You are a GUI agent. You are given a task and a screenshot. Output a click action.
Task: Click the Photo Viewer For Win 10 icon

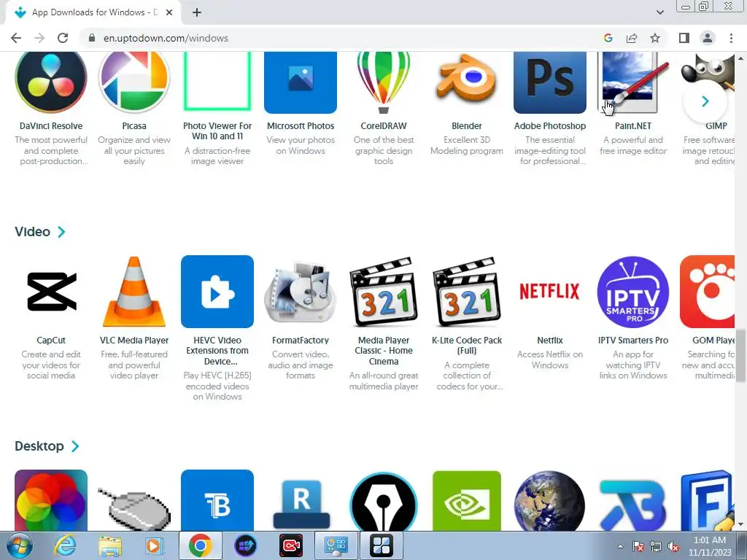[217, 82]
